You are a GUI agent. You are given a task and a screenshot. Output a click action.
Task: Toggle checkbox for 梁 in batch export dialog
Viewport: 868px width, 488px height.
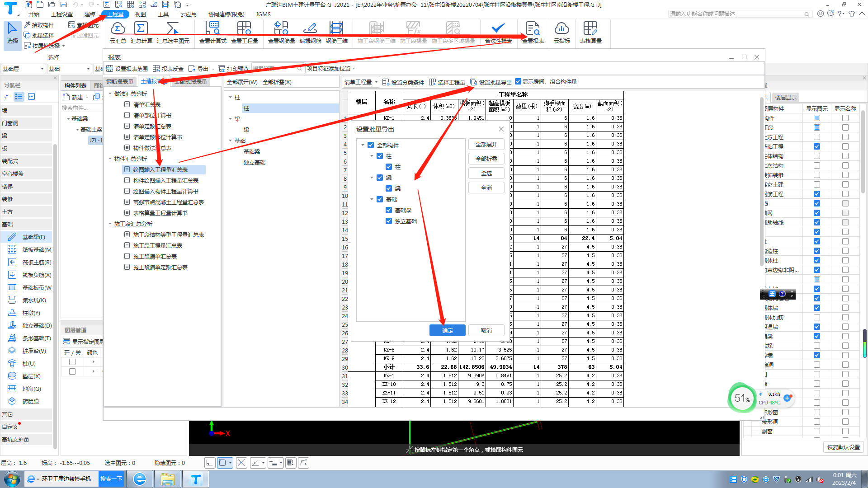pyautogui.click(x=380, y=178)
